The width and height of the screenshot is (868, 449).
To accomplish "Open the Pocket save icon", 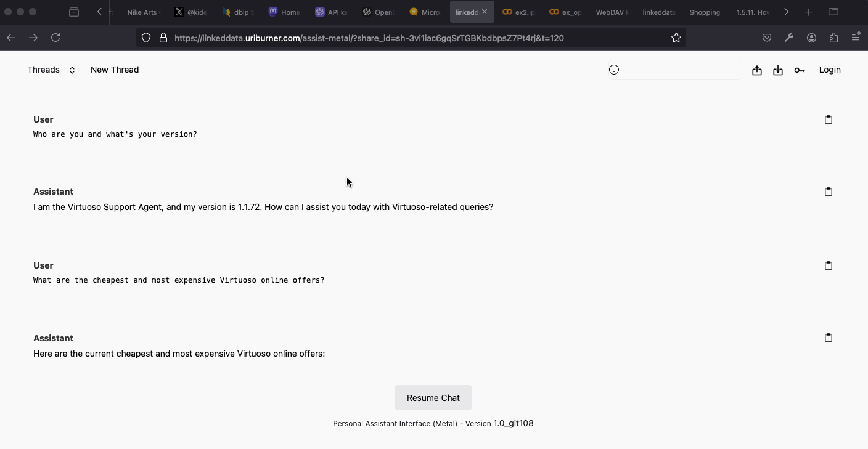I will (767, 38).
